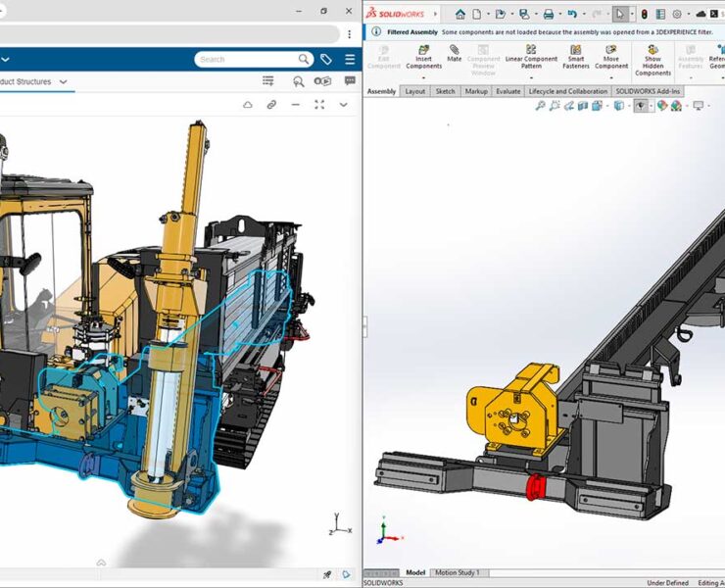Viewport: 725px width, 588px height.
Task: Click the yellow gearbox component in SOLIDWORKS
Action: click(x=515, y=406)
